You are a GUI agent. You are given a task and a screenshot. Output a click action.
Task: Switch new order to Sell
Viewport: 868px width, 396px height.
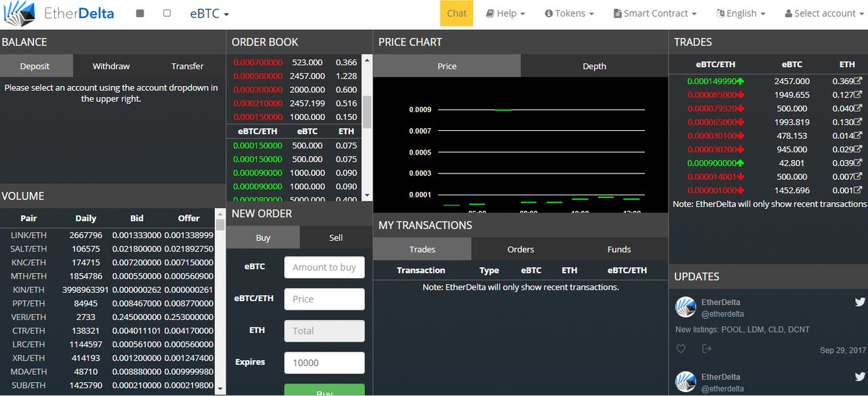pos(336,237)
